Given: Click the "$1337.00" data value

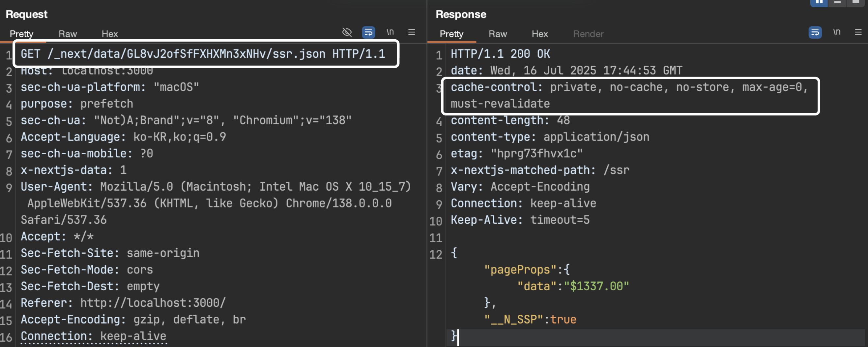Looking at the screenshot, I should 596,286.
